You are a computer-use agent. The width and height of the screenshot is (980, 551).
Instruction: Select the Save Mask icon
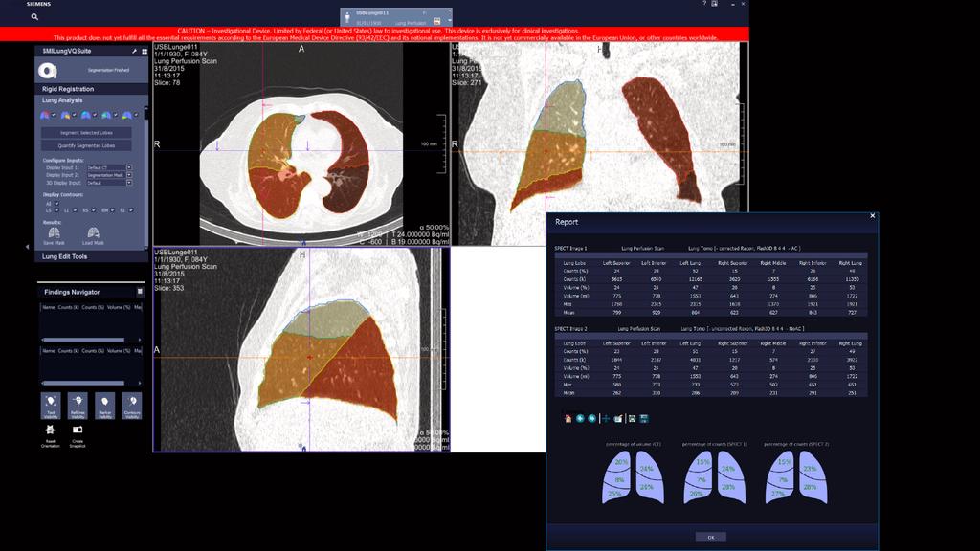coord(55,231)
